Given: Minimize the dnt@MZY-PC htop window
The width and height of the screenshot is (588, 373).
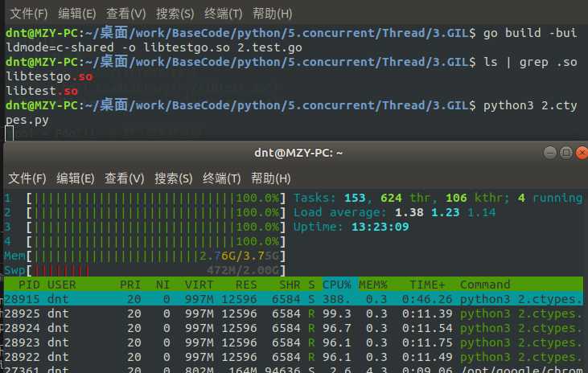Looking at the screenshot, I should 550,153.
